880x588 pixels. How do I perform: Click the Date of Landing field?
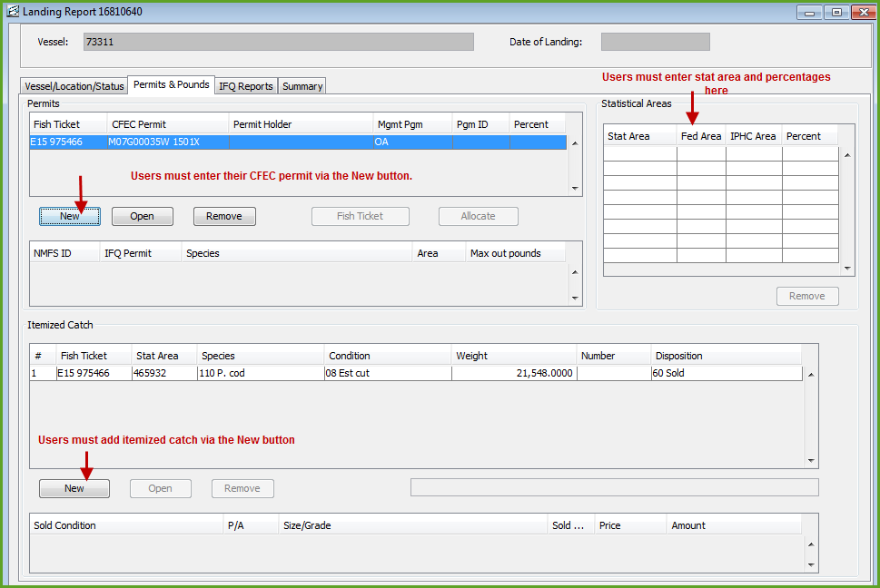point(655,42)
